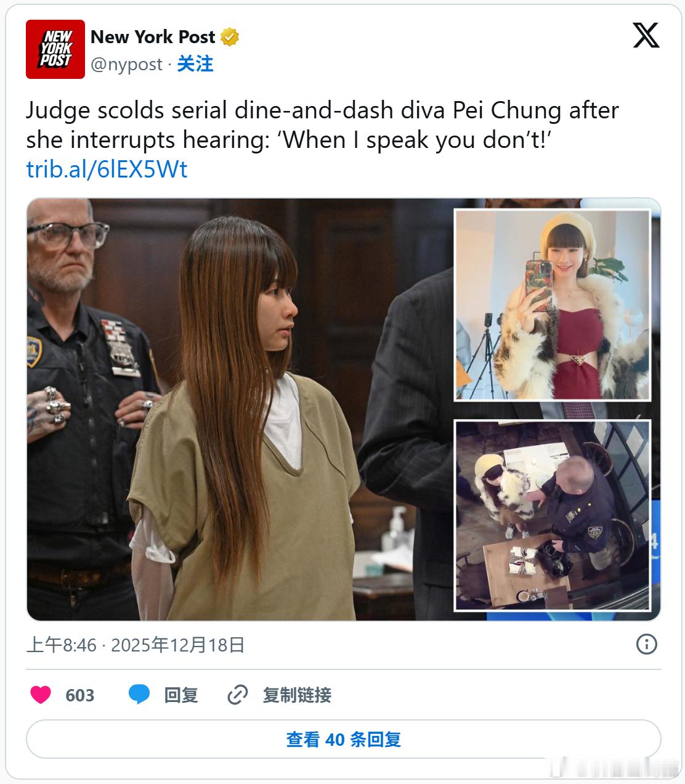
Task: Click the blue reply bubble icon
Action: click(139, 695)
